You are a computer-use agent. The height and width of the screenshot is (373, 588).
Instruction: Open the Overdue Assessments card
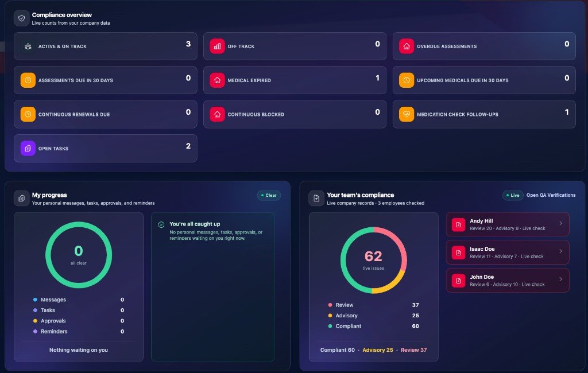[x=484, y=46]
